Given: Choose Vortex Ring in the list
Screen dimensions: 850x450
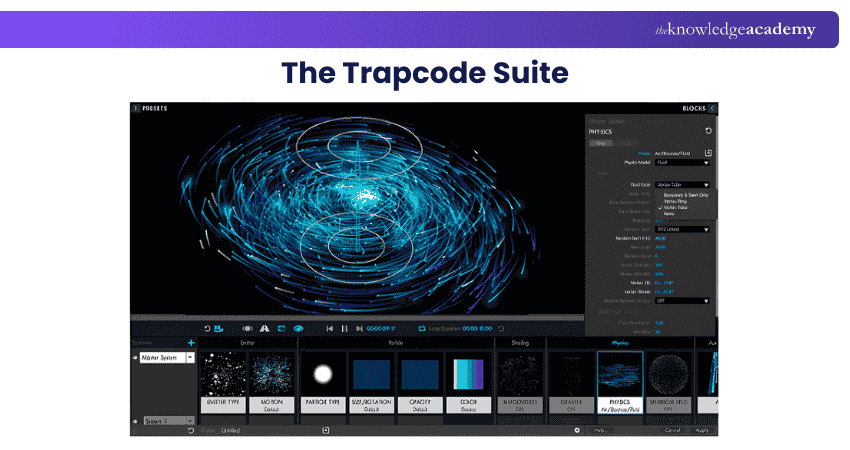Looking at the screenshot, I should tap(675, 201).
